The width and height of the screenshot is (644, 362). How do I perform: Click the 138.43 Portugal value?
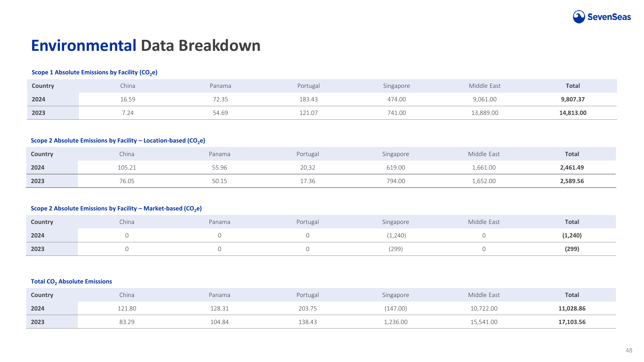[x=308, y=322]
